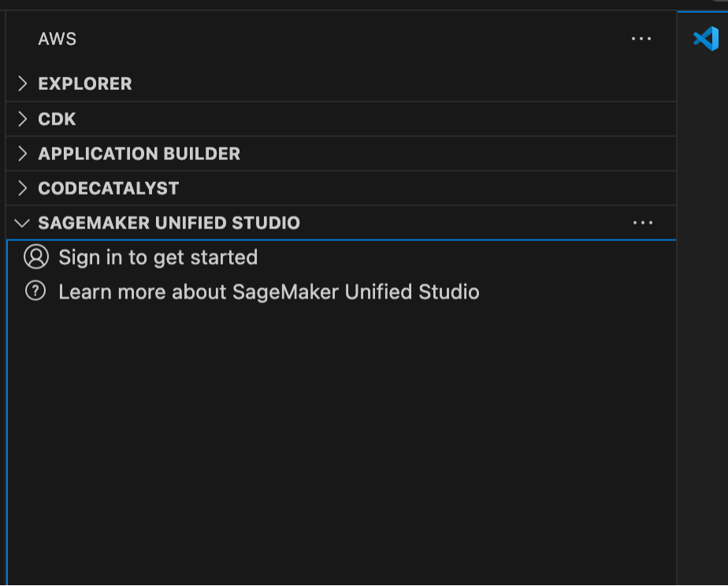Open Learn more about SageMaker Unified Studio

[267, 291]
